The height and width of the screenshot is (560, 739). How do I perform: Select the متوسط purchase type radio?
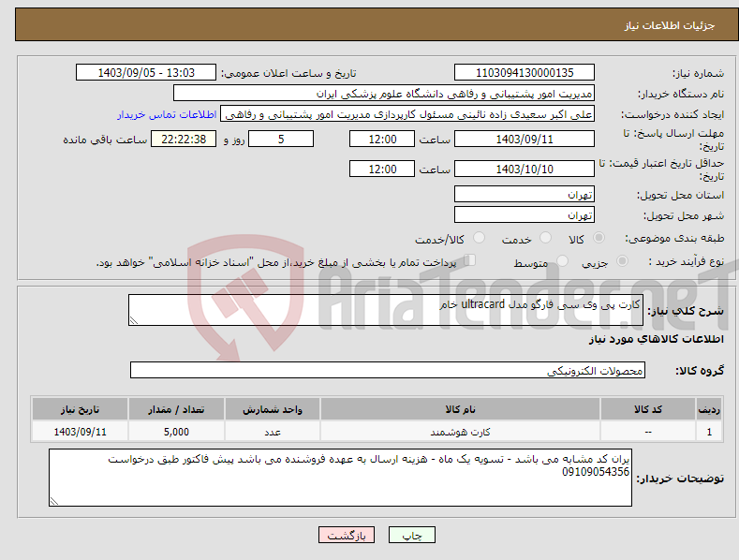tap(562, 260)
